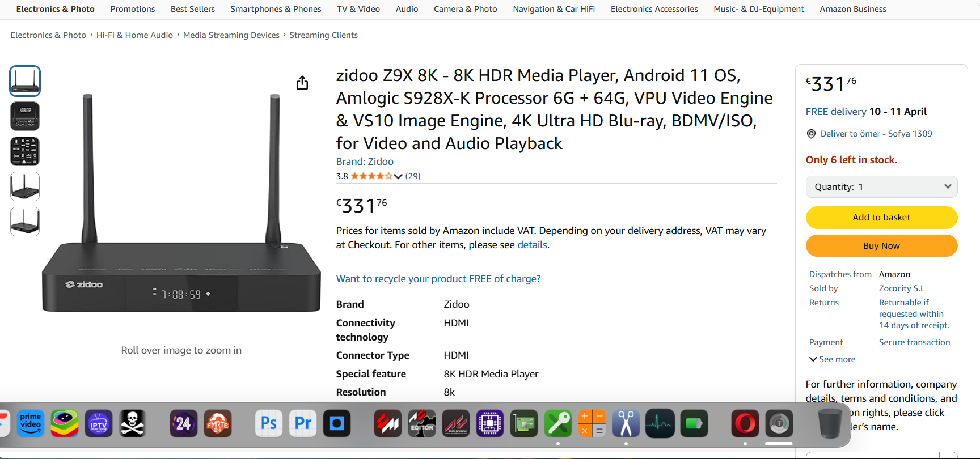Follow the VAT 'details' link
The height and width of the screenshot is (459, 980).
[x=533, y=245]
